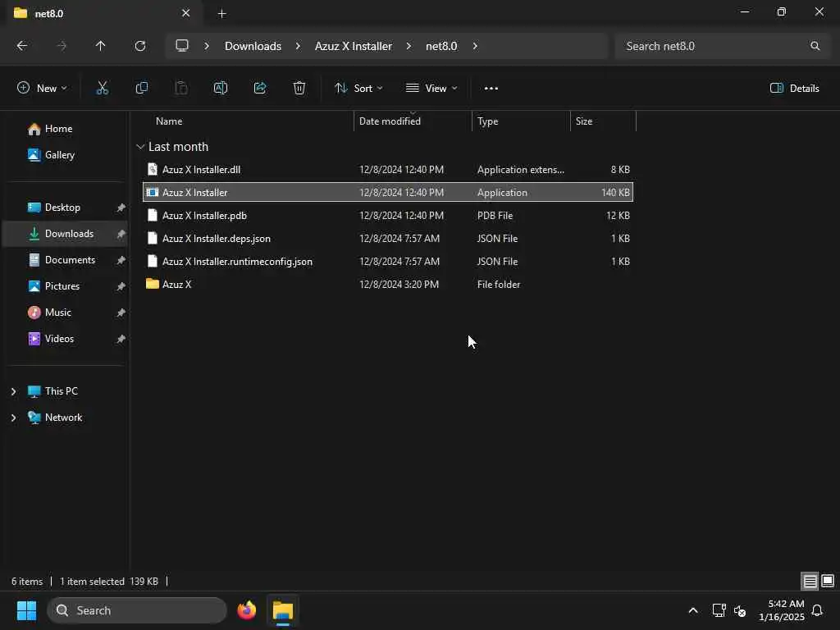
Task: Switch to details list view icon
Action: tap(810, 582)
